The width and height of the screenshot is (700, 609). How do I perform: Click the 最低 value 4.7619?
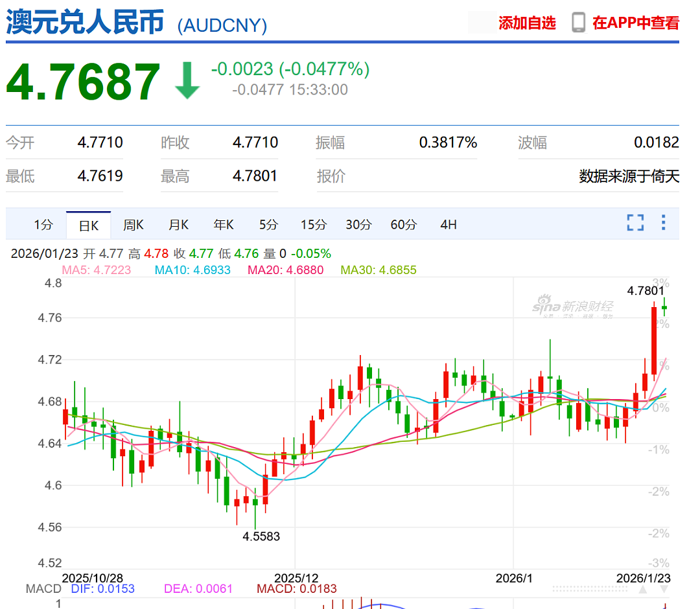point(100,176)
